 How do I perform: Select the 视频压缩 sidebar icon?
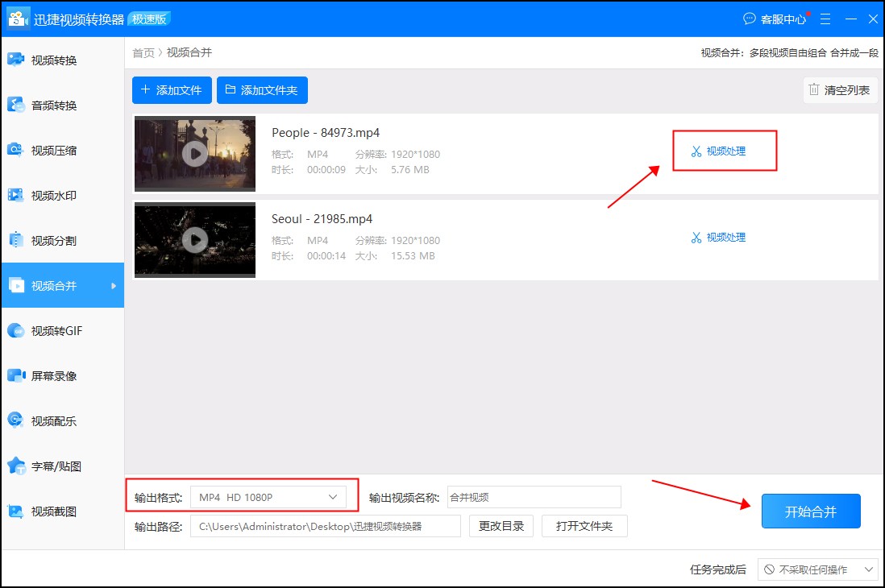point(15,150)
